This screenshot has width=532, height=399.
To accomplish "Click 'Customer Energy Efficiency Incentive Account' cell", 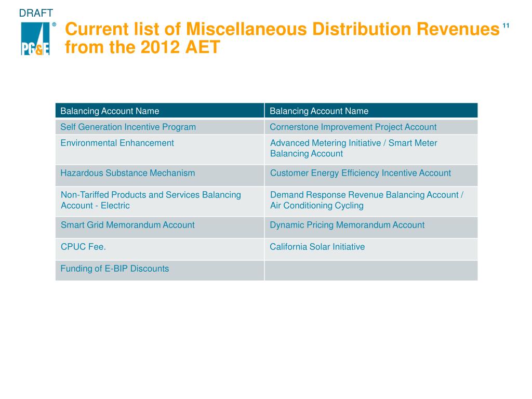I will click(371, 176).
